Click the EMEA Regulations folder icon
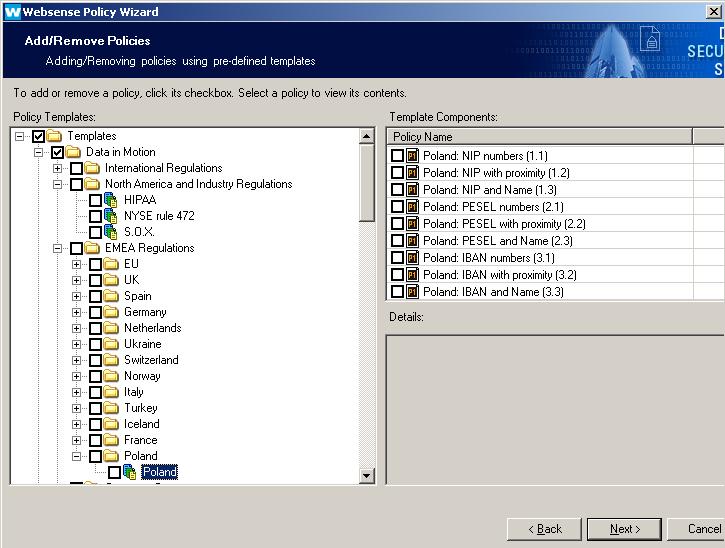The height and width of the screenshot is (548, 725). [x=92, y=248]
